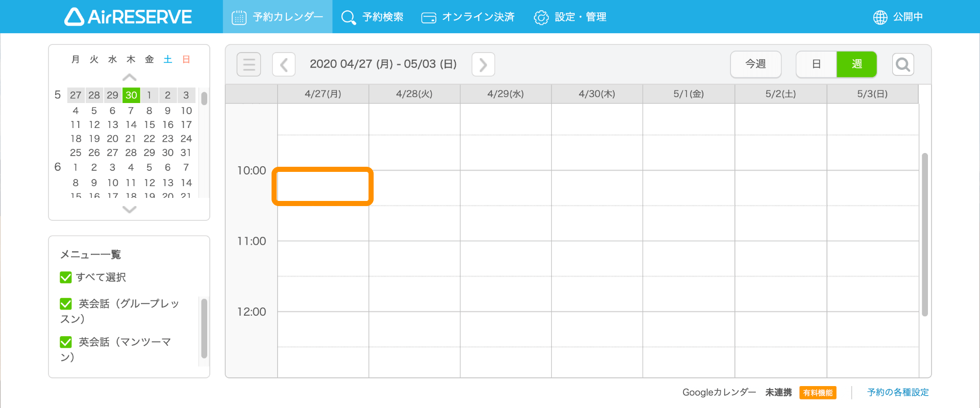Select May 31 in the mini calendar
Image resolution: width=980 pixels, height=408 pixels.
(x=186, y=152)
